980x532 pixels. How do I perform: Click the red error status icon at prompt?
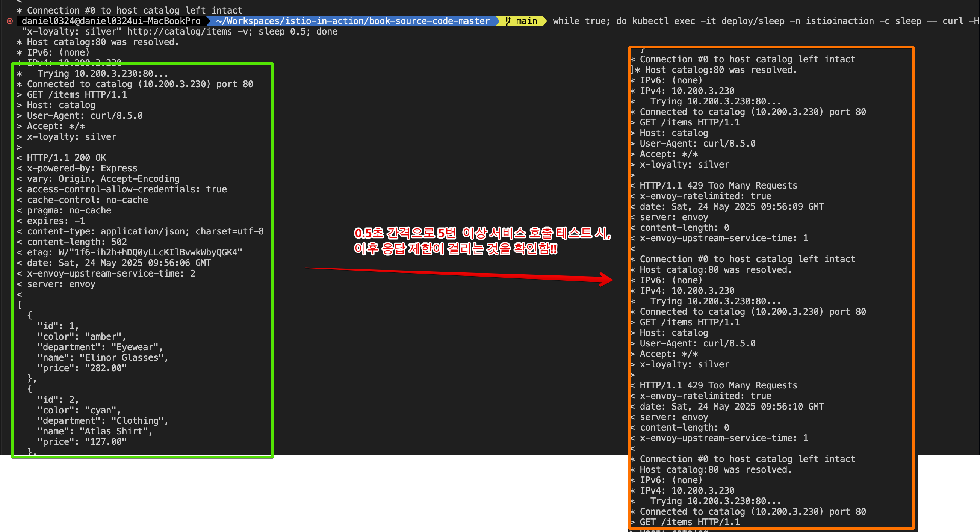(10, 21)
